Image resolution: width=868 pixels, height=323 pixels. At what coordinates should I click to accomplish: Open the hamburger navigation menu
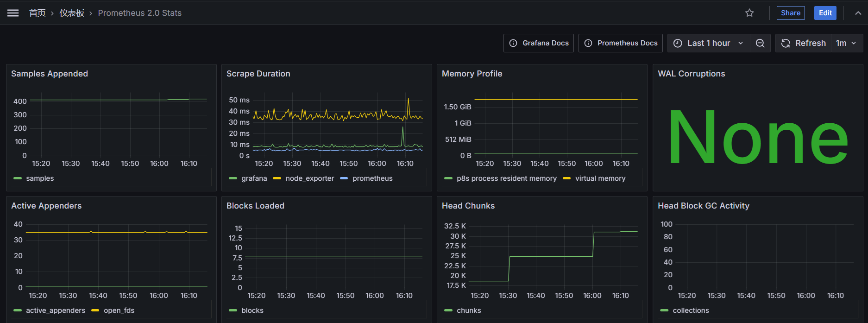13,13
